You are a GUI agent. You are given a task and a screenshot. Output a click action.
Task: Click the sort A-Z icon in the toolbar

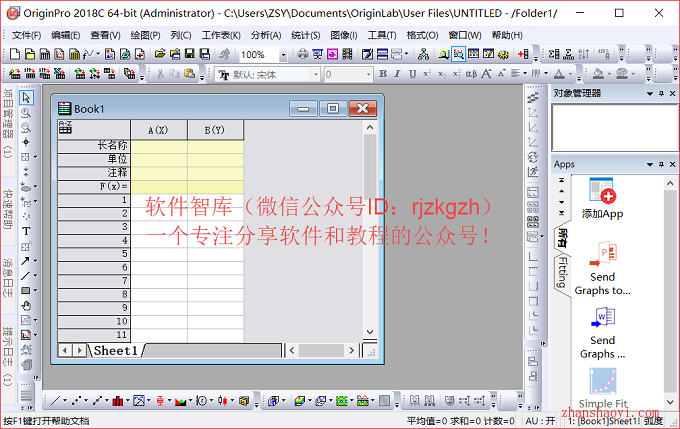[584, 54]
